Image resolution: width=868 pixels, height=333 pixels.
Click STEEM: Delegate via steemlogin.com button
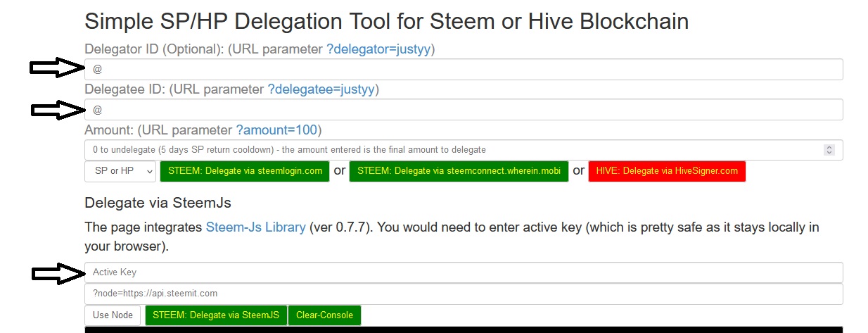coord(245,171)
